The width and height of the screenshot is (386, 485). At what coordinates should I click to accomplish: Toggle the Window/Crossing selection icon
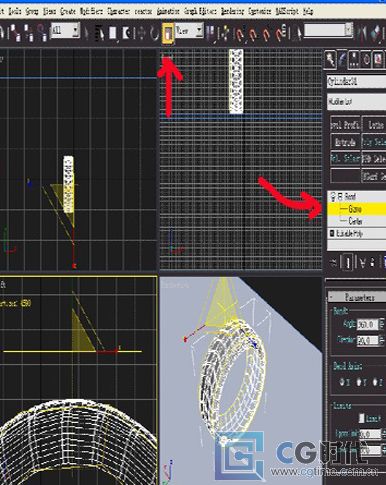click(x=126, y=33)
